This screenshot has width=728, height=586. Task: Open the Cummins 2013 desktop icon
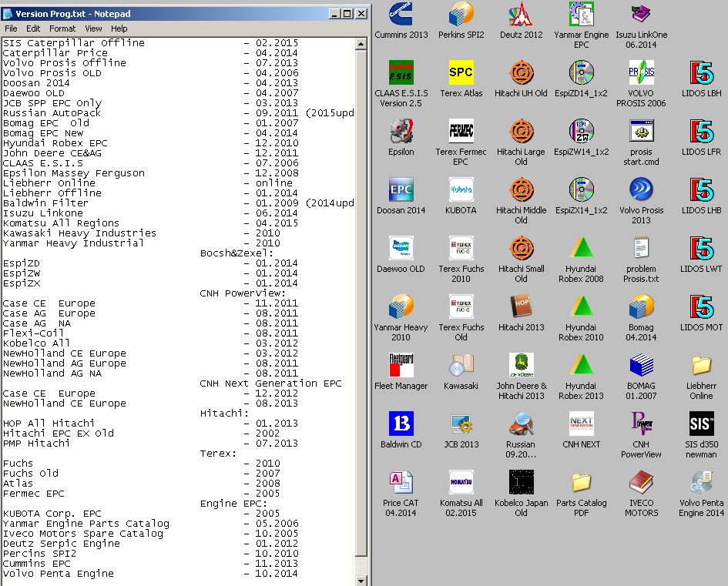401,15
